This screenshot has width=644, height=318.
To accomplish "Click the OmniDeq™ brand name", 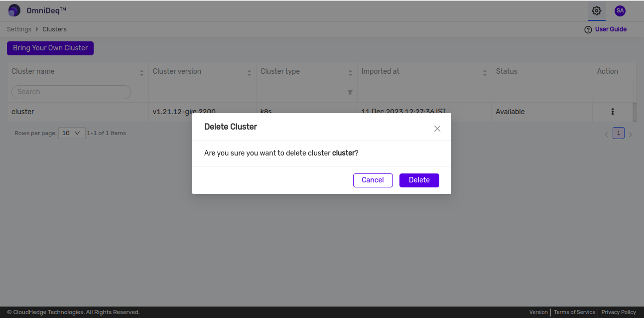I will [x=46, y=10].
